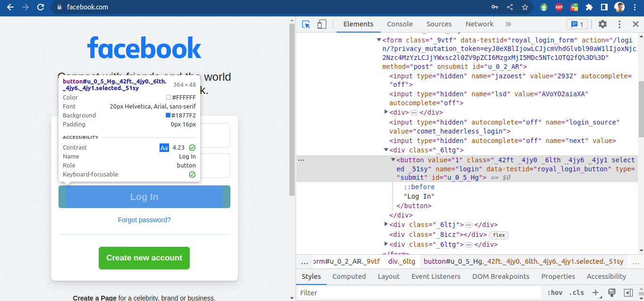Viewport: 644px width, 301px height.
Task: Open the colorful squares extension
Action: (574, 7)
